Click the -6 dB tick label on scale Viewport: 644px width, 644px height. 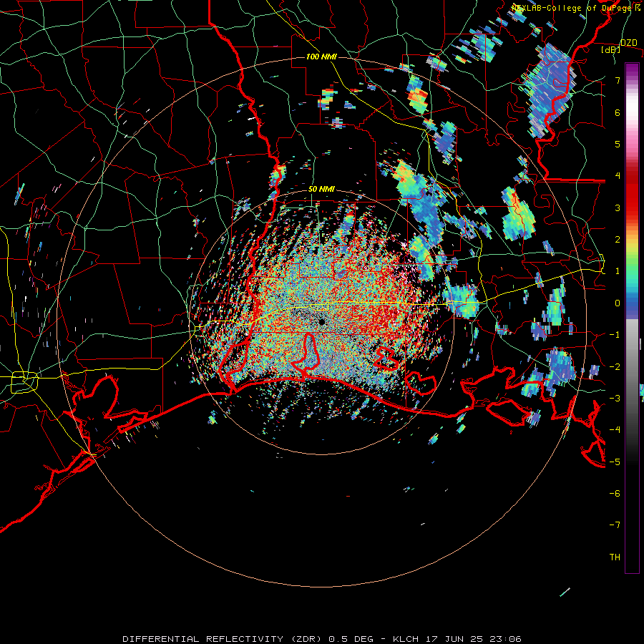pyautogui.click(x=615, y=494)
